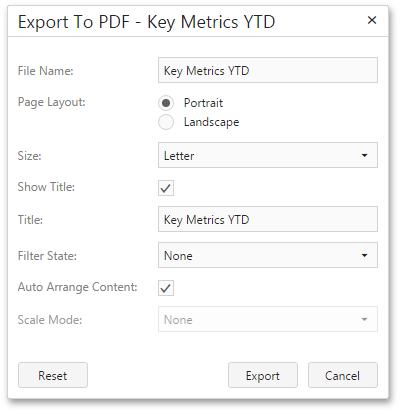This screenshot has width=402, height=414.
Task: Click the Filter State dropdown arrow
Action: pos(364,255)
